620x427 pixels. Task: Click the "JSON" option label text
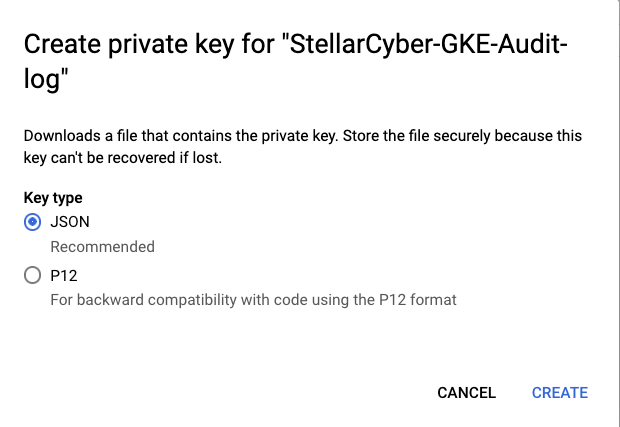(x=70, y=222)
